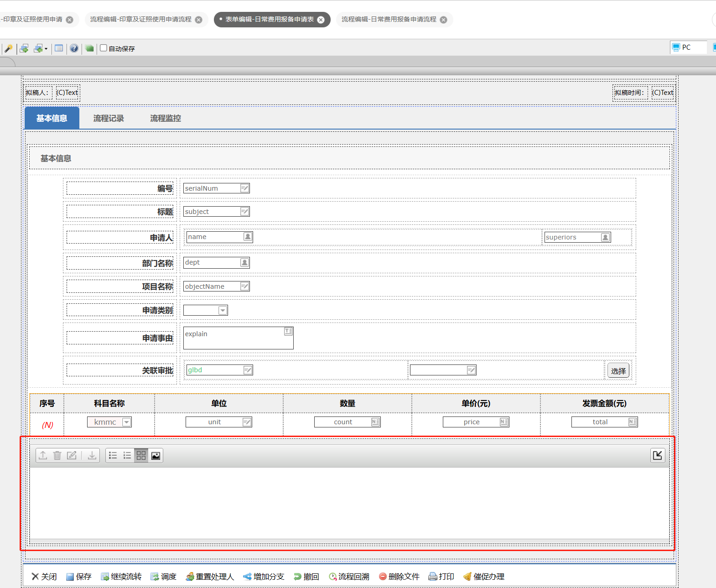The image size is (716, 588).
Task: Open the 流程编辑-日常费用报备申请流程 tab
Action: [x=389, y=19]
